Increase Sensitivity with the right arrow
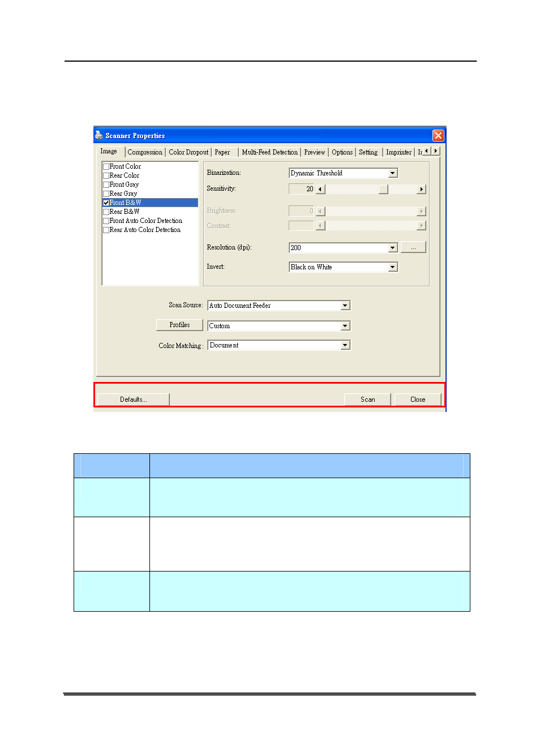 [421, 190]
